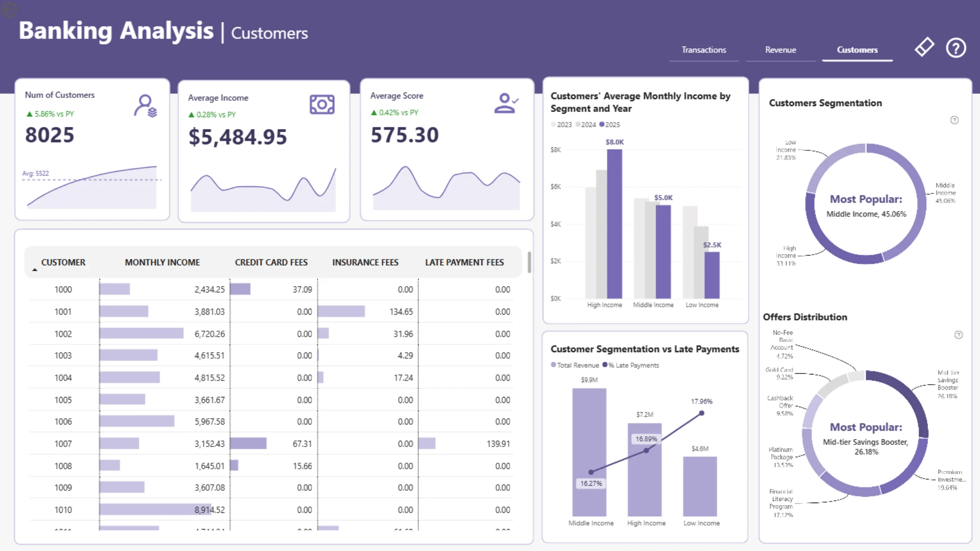Click the % Late Payments legend swatch
The width and height of the screenshot is (980, 551).
point(605,365)
